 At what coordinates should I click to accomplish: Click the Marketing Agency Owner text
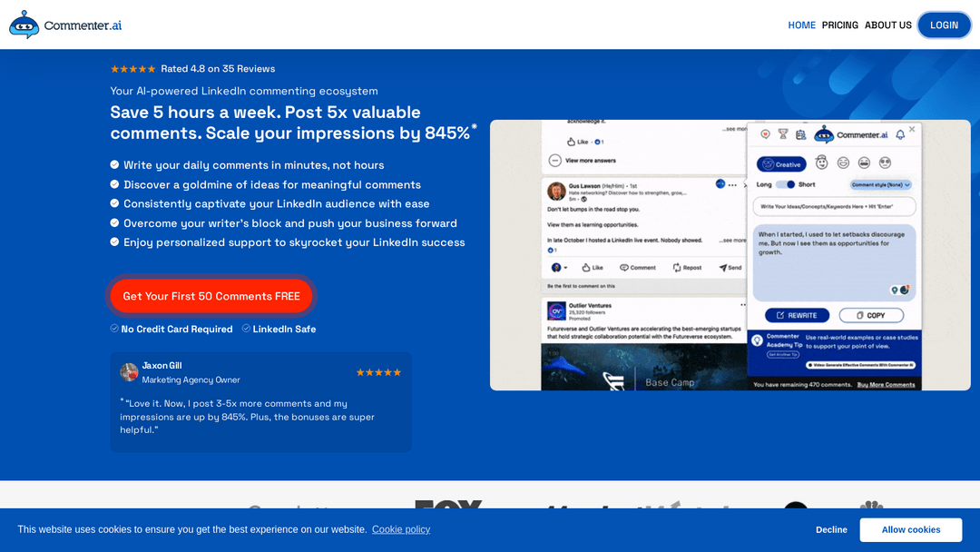[191, 380]
